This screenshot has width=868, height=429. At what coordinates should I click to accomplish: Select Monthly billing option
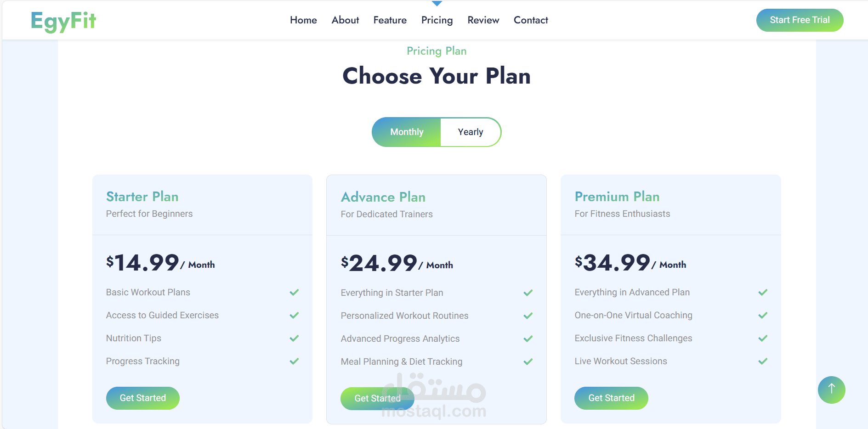click(x=407, y=132)
